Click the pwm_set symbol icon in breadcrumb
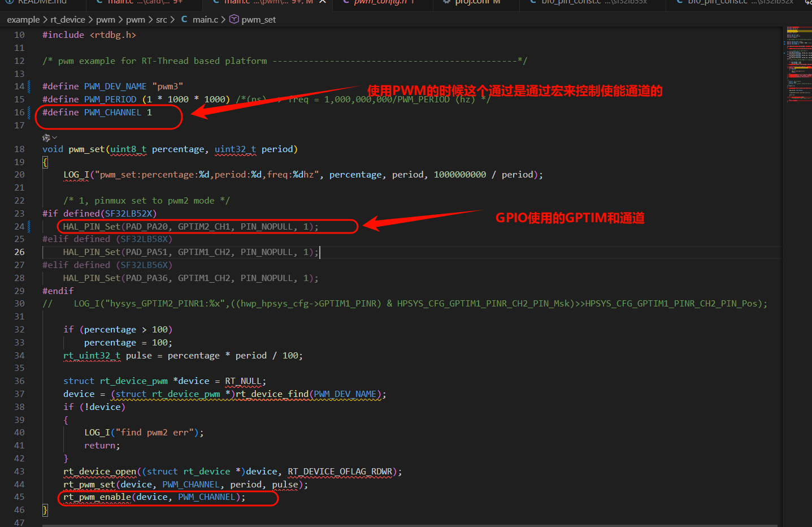This screenshot has width=812, height=527. tap(234, 19)
